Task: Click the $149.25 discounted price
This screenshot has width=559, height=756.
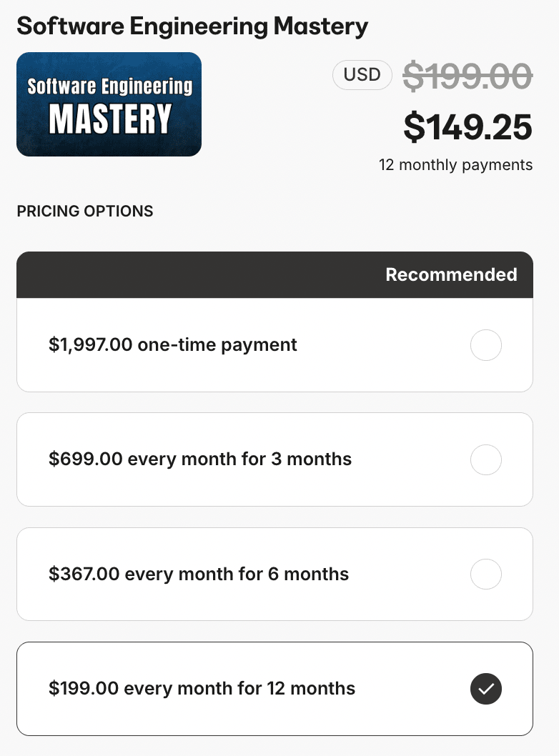Action: (x=468, y=127)
